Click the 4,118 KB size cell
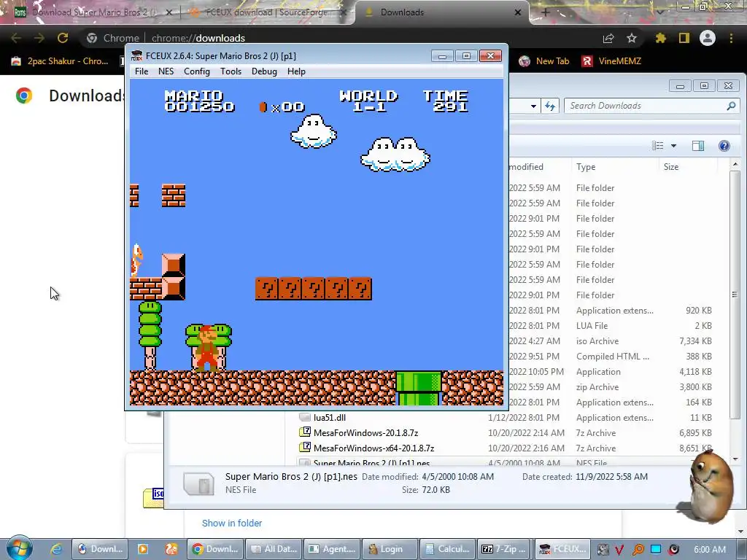747x560 pixels. (695, 371)
